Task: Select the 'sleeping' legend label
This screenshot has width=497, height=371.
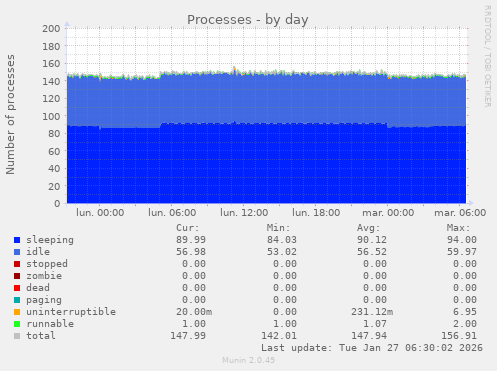Action: click(x=50, y=240)
